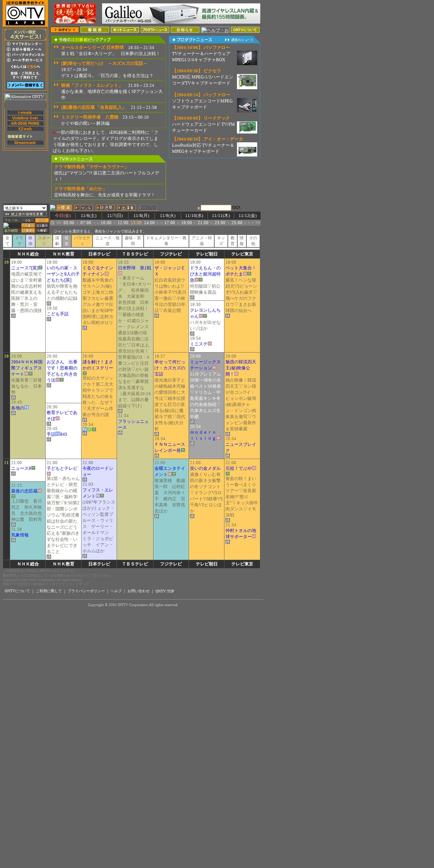The height and width of the screenshot is (868, 434).
Task: Click the ONTV Japan logo
Action: pyautogui.click(x=25, y=13)
